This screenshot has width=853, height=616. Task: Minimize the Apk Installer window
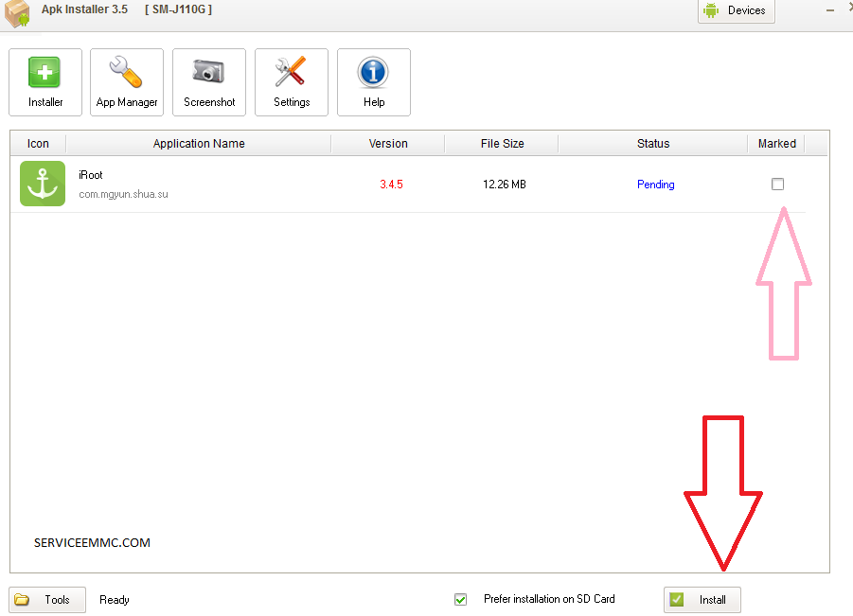pos(830,10)
